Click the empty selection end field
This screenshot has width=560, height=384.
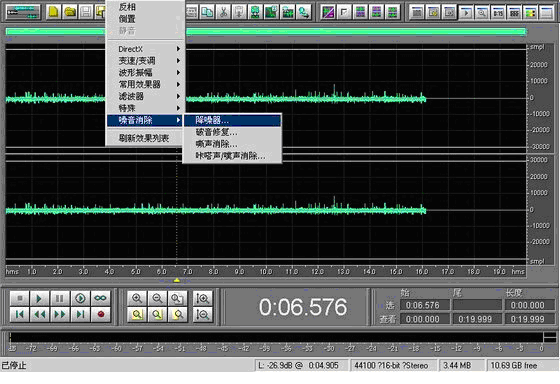click(x=477, y=305)
